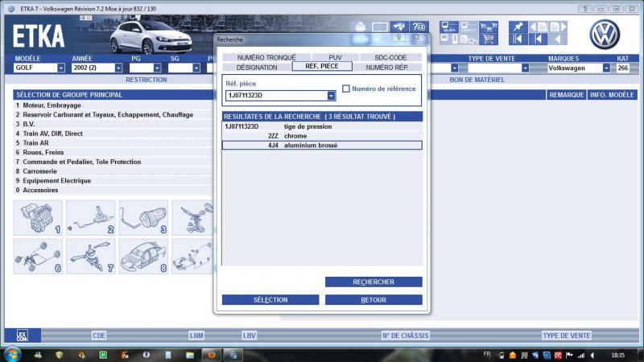The image size is (644, 362).
Task: Expand the ANNÉE dropdown arrow
Action: pos(118,68)
